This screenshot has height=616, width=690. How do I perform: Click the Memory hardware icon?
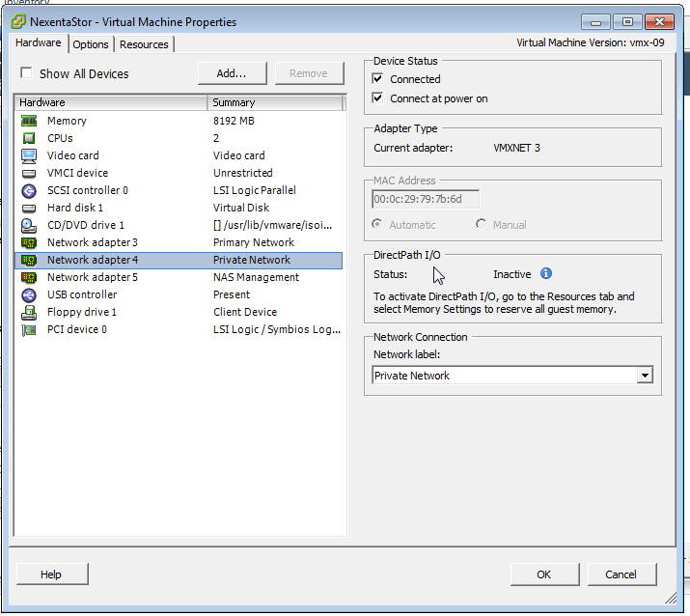tap(29, 121)
